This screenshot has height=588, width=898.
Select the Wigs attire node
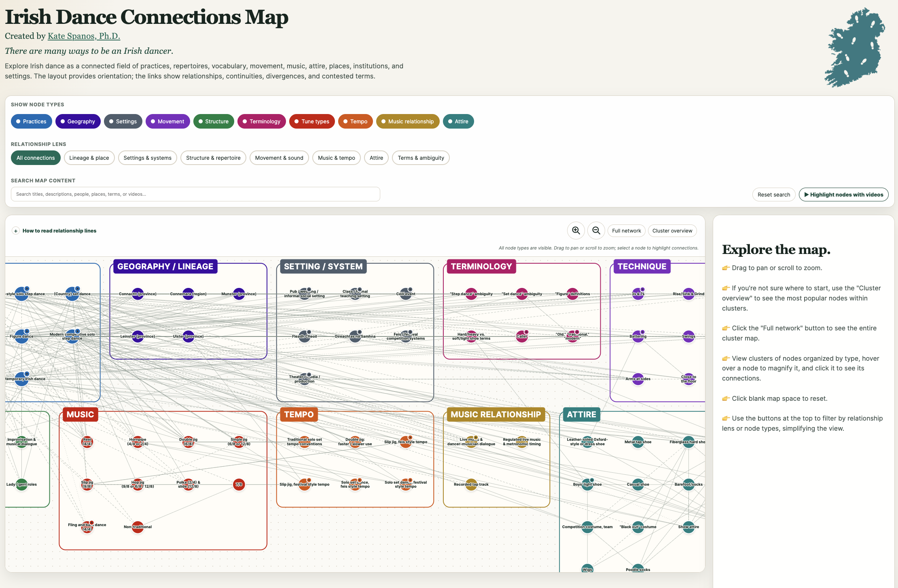click(x=587, y=569)
